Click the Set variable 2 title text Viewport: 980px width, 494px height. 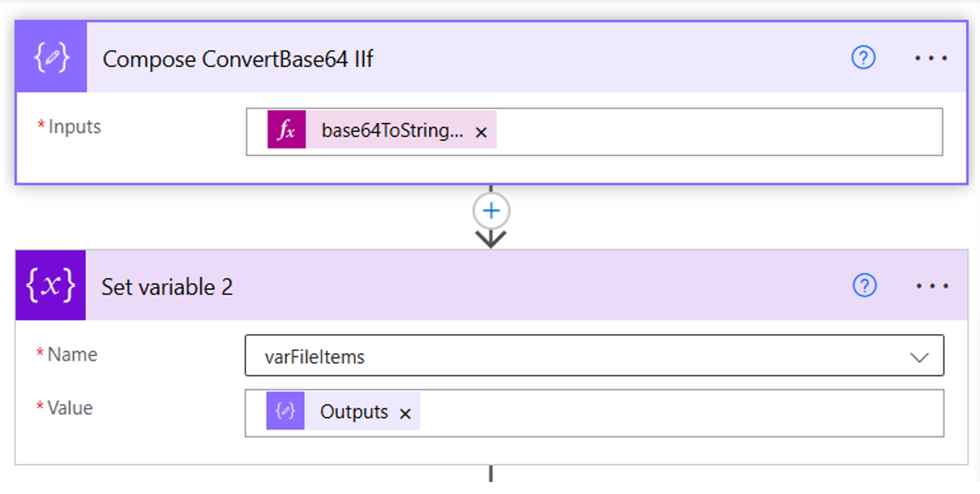pos(167,286)
